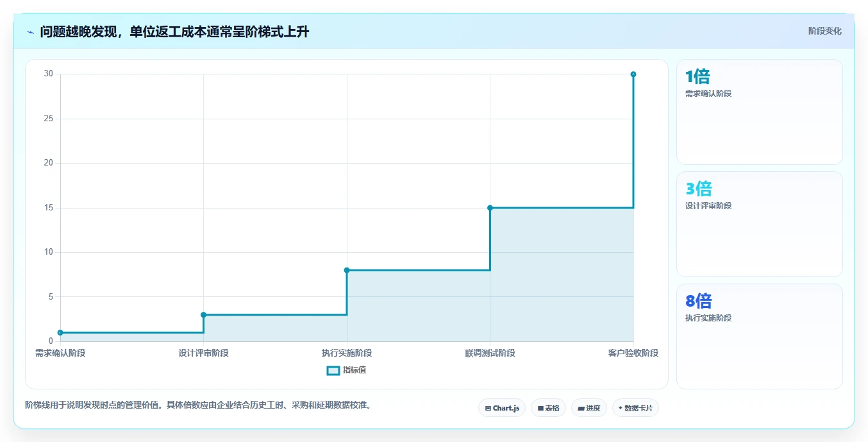Click the footnote text 阶梯线用于说明
This screenshot has width=868, height=442.
pyautogui.click(x=198, y=405)
